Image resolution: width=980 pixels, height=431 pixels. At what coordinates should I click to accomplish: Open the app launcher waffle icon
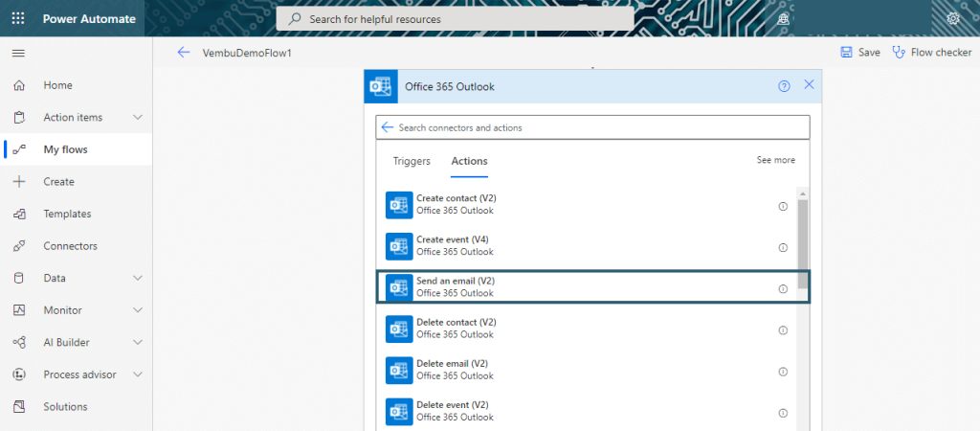tap(18, 19)
